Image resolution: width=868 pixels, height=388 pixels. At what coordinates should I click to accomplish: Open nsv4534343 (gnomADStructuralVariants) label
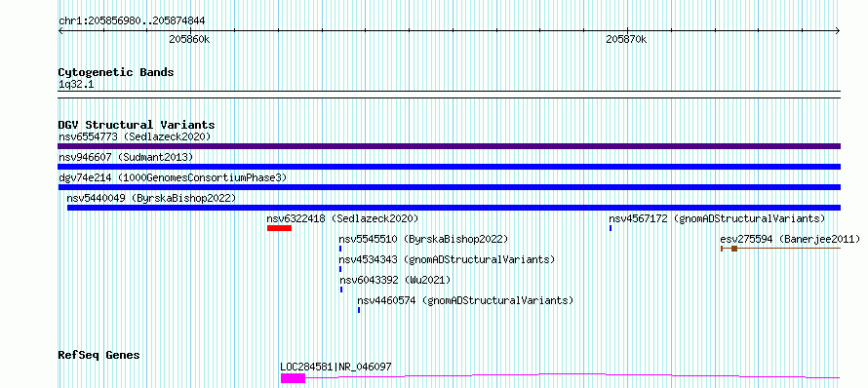[x=447, y=259]
